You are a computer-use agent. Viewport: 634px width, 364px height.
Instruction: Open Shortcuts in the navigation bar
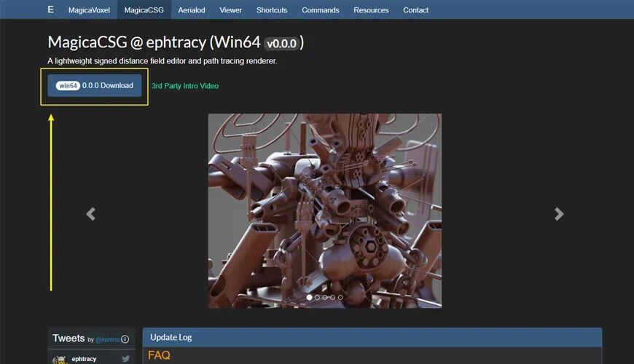pos(272,10)
